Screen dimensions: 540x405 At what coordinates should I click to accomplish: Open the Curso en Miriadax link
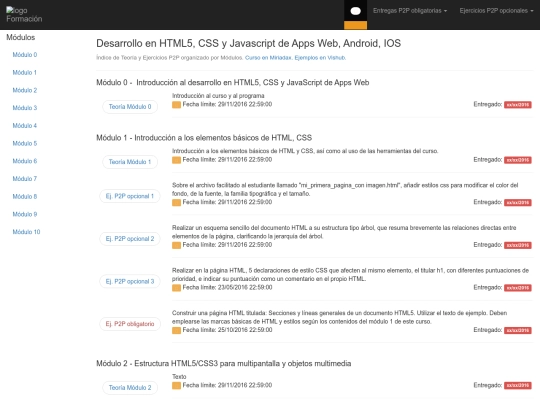(x=268, y=58)
